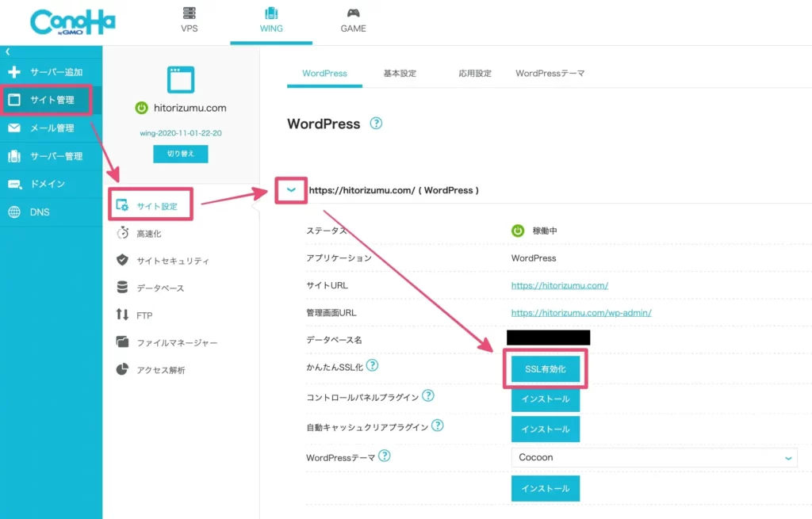Image resolution: width=812 pixels, height=519 pixels.
Task: Click the サイトセキュリティ shield icon
Action: coord(122,260)
